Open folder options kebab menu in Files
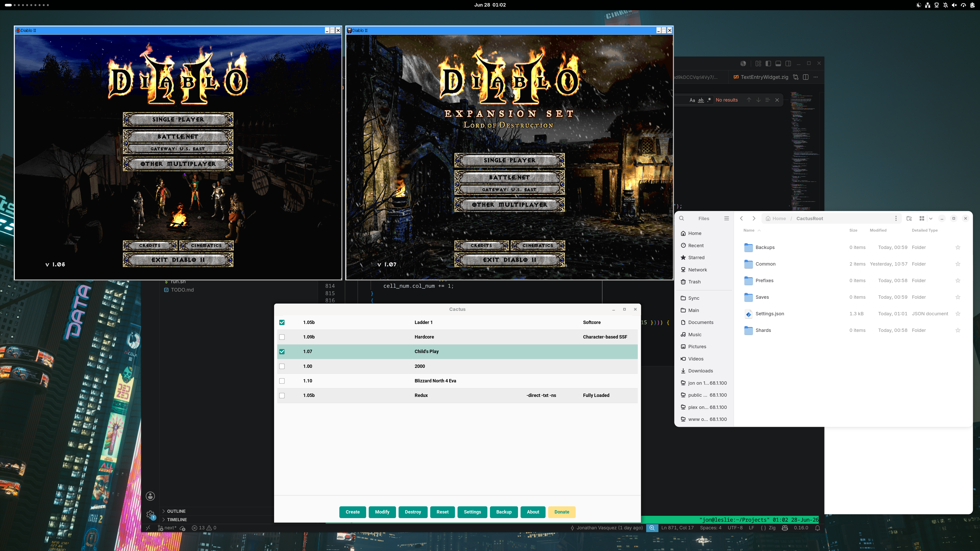Viewport: 980px width, 551px height. click(896, 218)
